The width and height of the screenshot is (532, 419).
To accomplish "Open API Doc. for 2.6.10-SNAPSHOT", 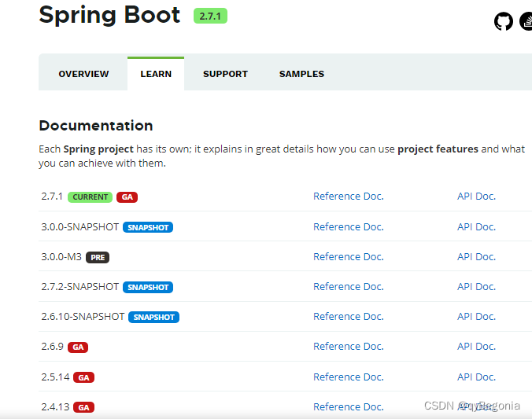I will [476, 316].
